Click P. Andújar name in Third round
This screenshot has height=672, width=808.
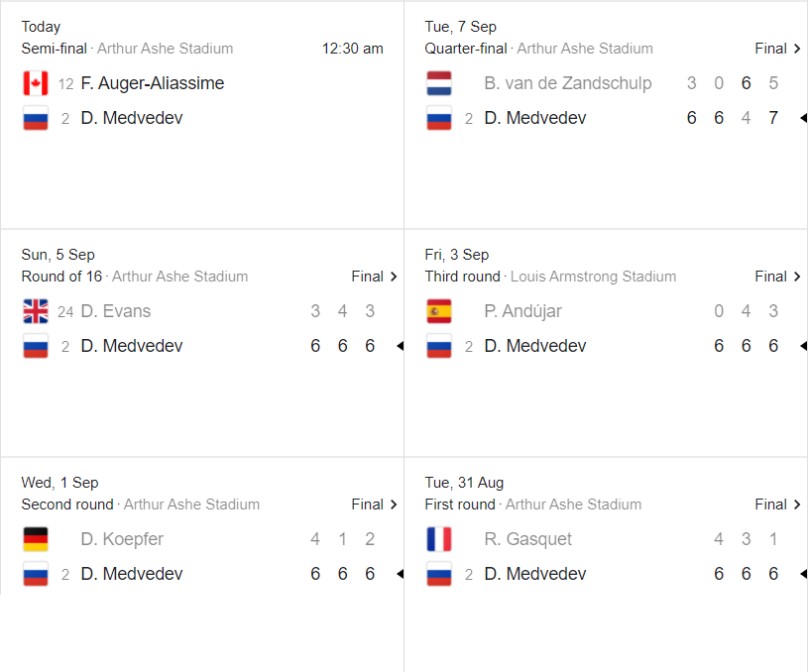(x=523, y=311)
